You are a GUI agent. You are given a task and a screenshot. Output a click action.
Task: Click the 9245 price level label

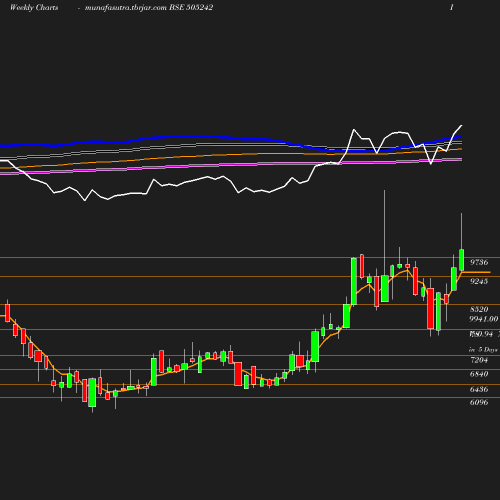[479, 281]
